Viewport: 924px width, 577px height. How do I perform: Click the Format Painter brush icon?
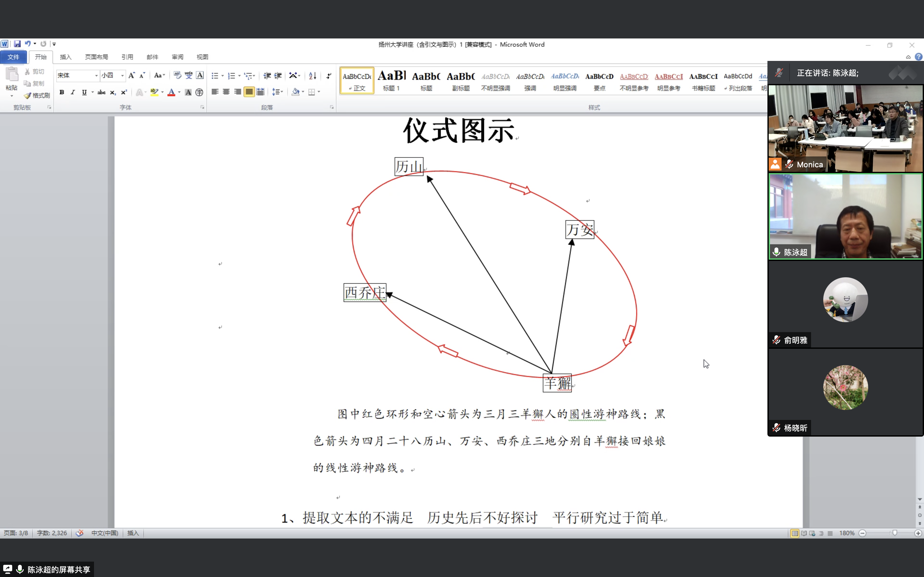(x=28, y=96)
